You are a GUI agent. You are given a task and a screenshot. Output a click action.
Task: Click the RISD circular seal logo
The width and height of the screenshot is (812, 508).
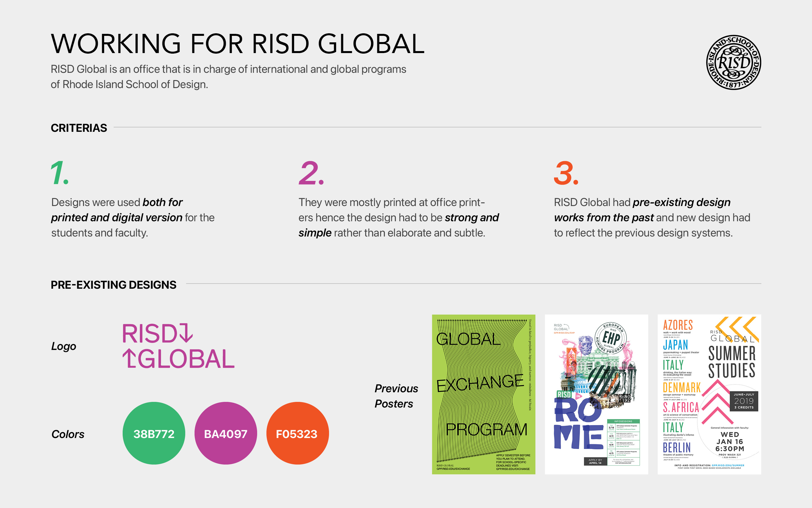point(734,62)
